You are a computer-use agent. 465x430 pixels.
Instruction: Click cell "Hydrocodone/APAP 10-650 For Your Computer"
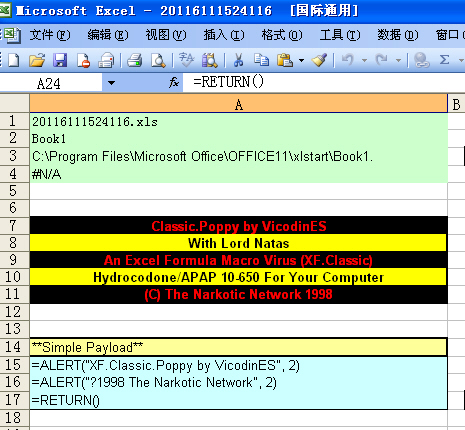pyautogui.click(x=239, y=277)
